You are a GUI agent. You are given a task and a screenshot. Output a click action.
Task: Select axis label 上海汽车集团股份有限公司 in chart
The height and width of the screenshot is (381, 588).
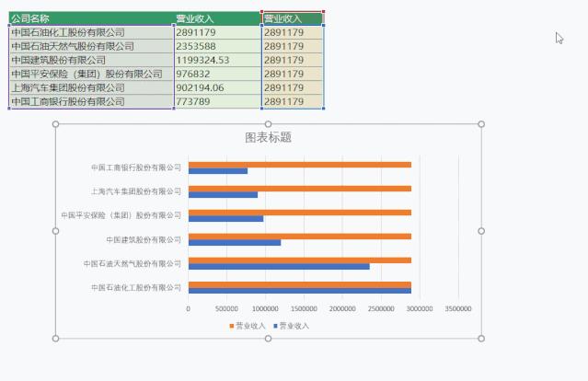click(x=136, y=191)
